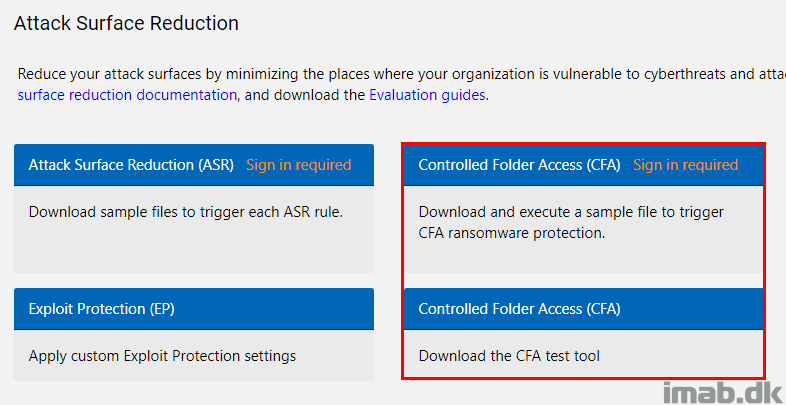Click the blue header bar right of the ASR 'Sign in required'
This screenshot has height=405, width=786.
363,164
